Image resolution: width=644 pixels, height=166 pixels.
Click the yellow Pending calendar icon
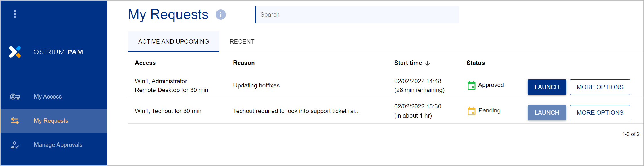pos(471,111)
